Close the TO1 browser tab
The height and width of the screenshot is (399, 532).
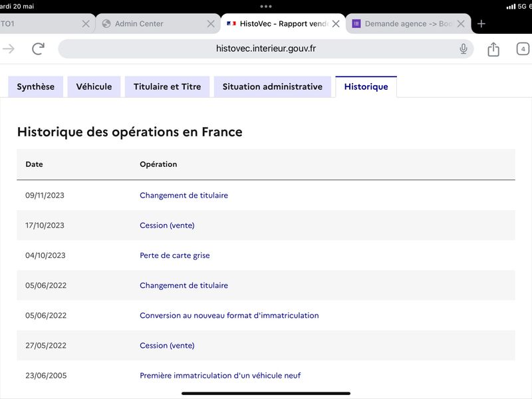click(86, 24)
